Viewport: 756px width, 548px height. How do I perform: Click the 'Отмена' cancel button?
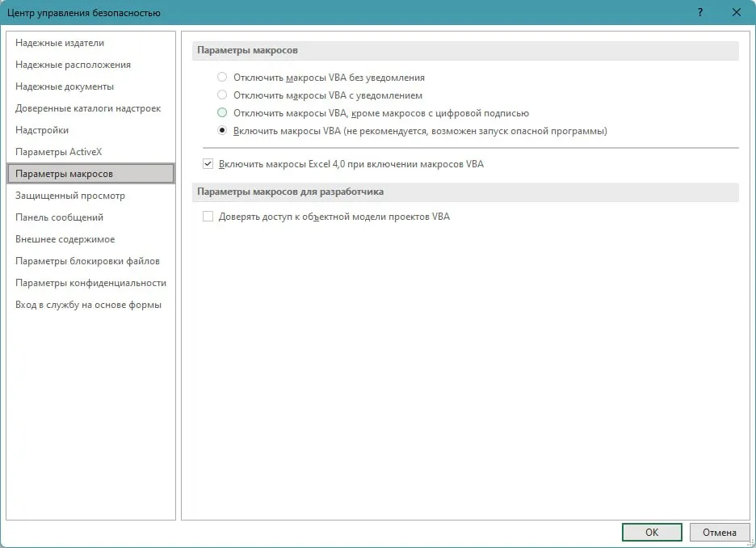tap(719, 532)
